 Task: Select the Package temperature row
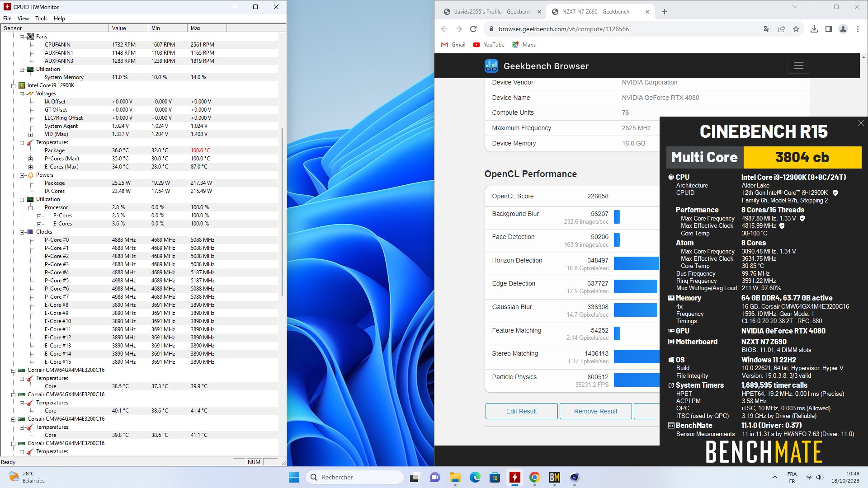139,150
